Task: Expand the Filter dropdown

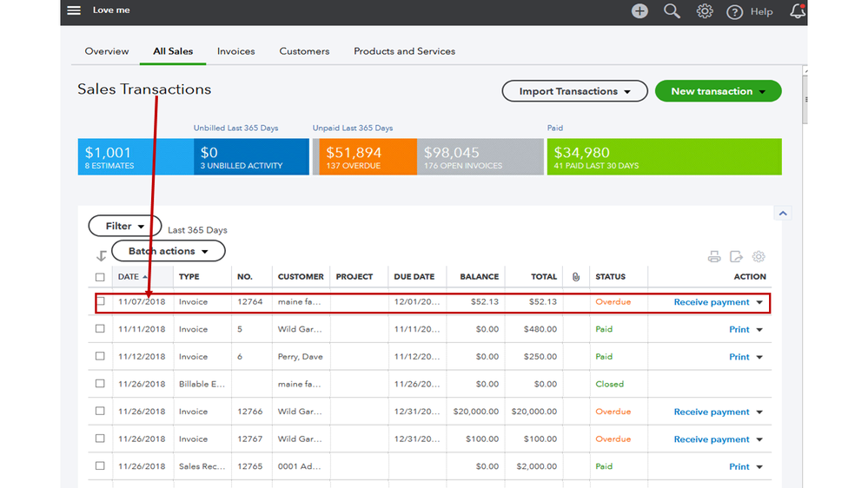Action: tap(124, 227)
